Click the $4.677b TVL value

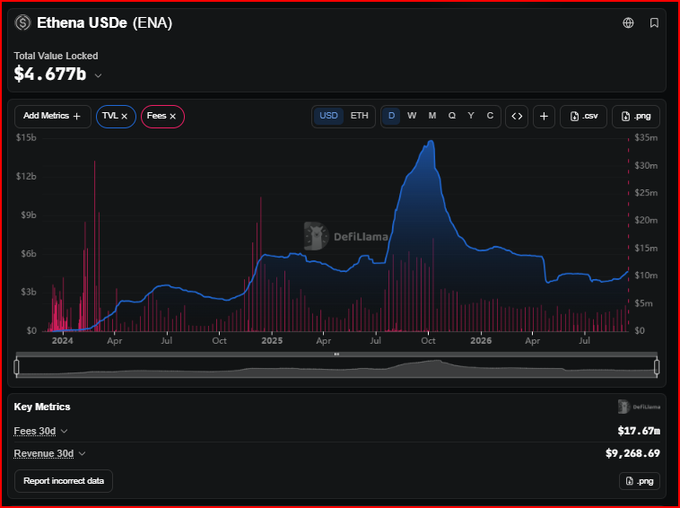(x=50, y=74)
